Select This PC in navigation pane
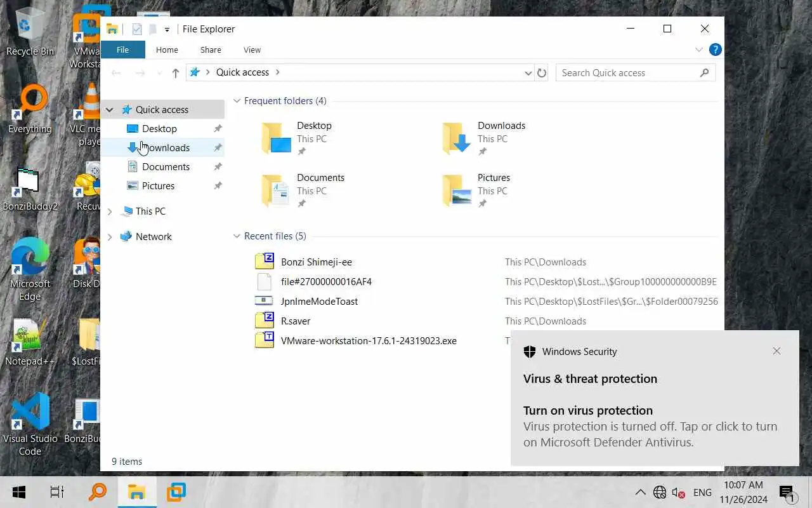812x508 pixels. click(150, 211)
